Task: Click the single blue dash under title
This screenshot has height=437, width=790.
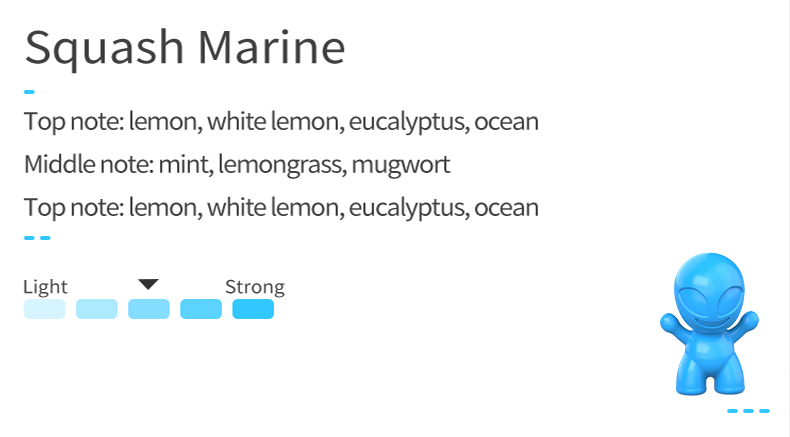Action: pyautogui.click(x=29, y=92)
